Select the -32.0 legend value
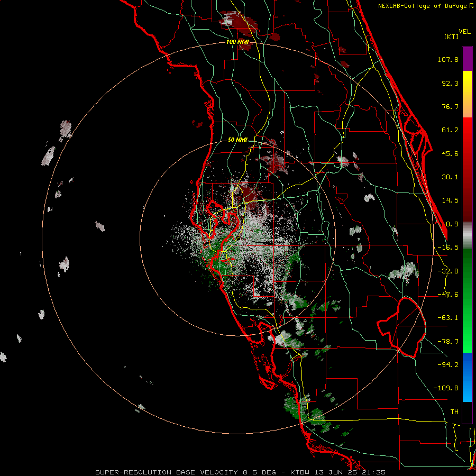The height and width of the screenshot is (476, 476). [x=448, y=271]
